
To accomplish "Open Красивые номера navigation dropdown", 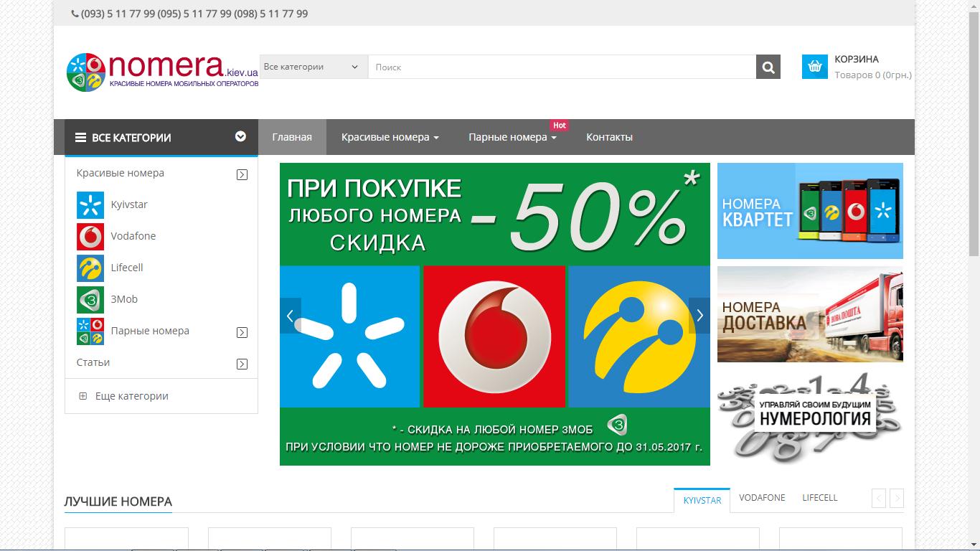I will tap(390, 137).
